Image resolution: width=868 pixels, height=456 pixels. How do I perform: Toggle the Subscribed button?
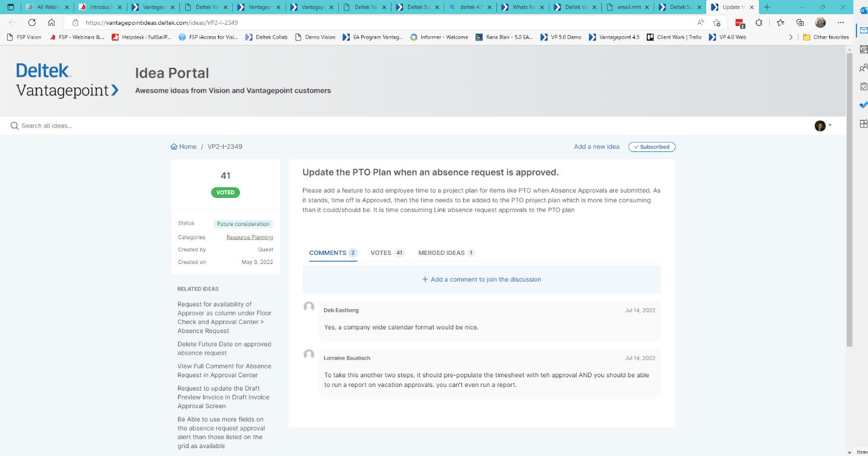click(652, 147)
